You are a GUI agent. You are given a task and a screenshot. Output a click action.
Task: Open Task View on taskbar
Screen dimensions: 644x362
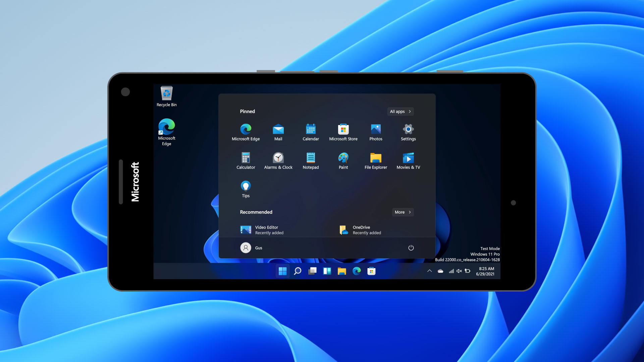pos(312,271)
